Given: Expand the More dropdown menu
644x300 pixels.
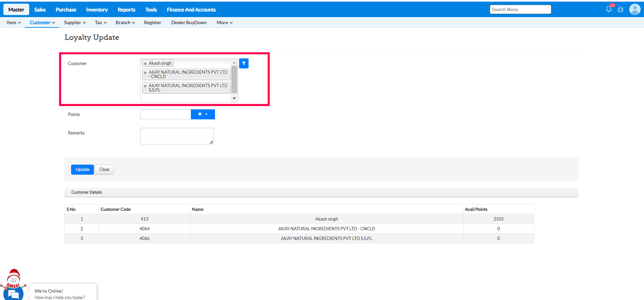Looking at the screenshot, I should point(225,22).
